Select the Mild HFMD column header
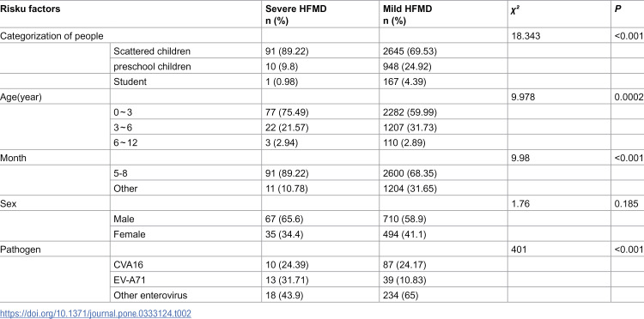This screenshot has height=319, width=644. point(406,15)
